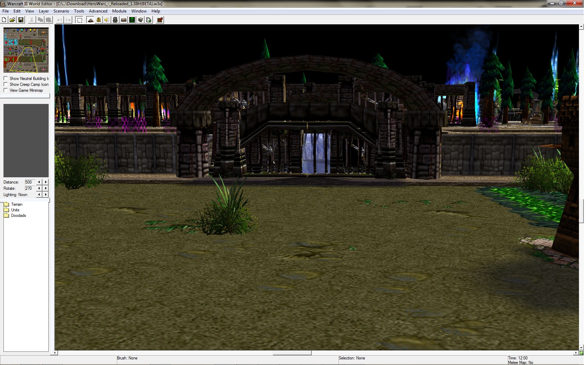This screenshot has height=365, width=588.
Task: Launch the Trigger Editor (gold 'a' icon)
Action: pyautogui.click(x=99, y=20)
